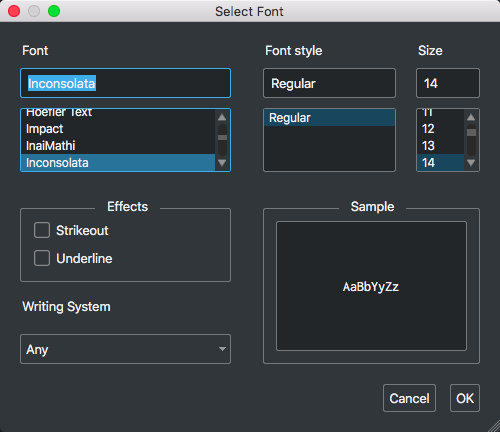Click size list scroll up arrow
The image size is (500, 432).
[x=471, y=117]
